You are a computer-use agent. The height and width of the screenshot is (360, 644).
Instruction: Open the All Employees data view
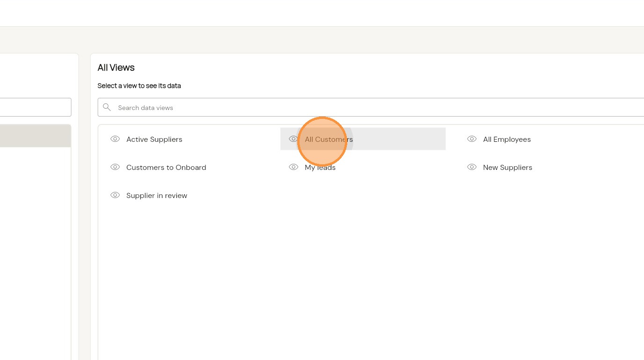(x=506, y=140)
